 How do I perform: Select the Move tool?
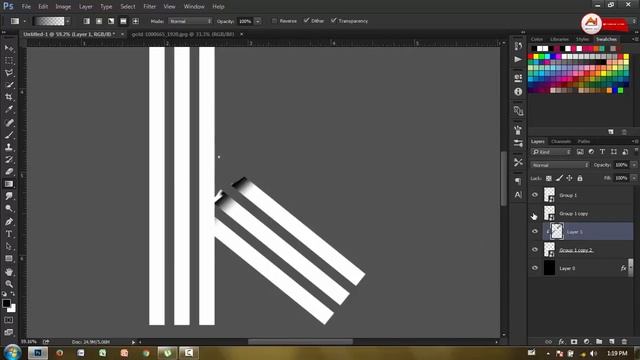coord(9,48)
